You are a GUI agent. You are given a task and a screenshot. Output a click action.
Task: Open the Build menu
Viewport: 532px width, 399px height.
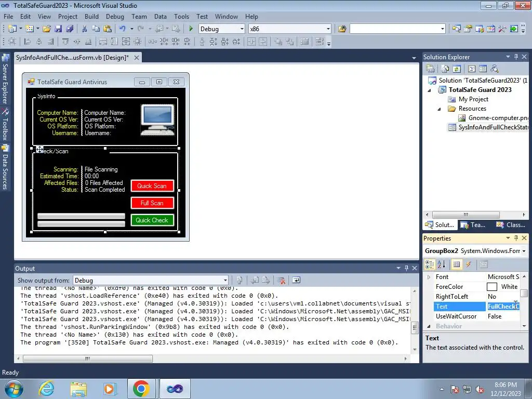point(91,16)
